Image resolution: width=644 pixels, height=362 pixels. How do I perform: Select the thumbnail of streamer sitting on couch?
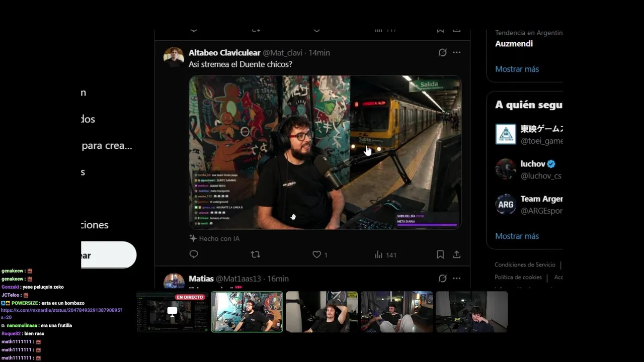[397, 312]
